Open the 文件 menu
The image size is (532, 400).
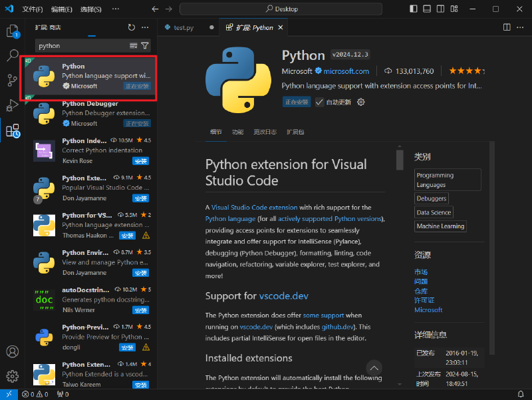point(32,9)
